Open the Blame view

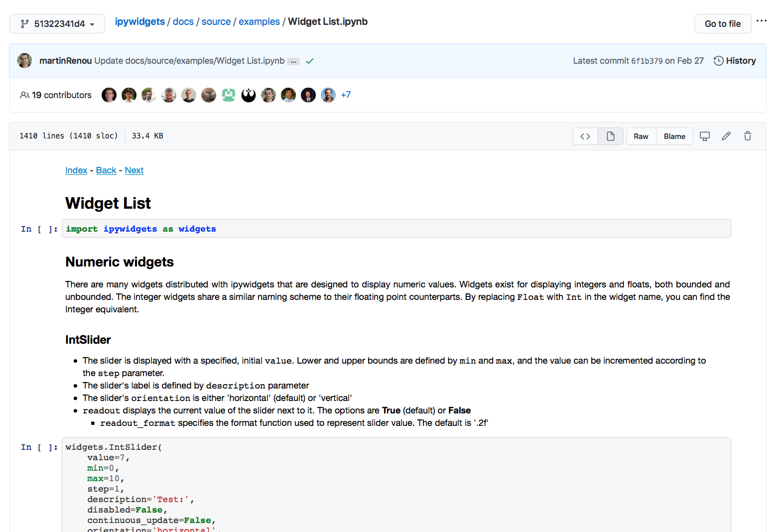(x=674, y=136)
